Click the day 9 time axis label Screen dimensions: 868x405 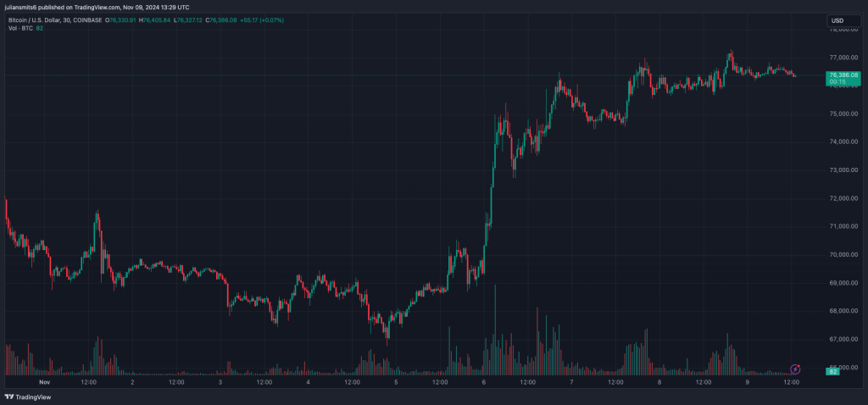[x=747, y=382]
